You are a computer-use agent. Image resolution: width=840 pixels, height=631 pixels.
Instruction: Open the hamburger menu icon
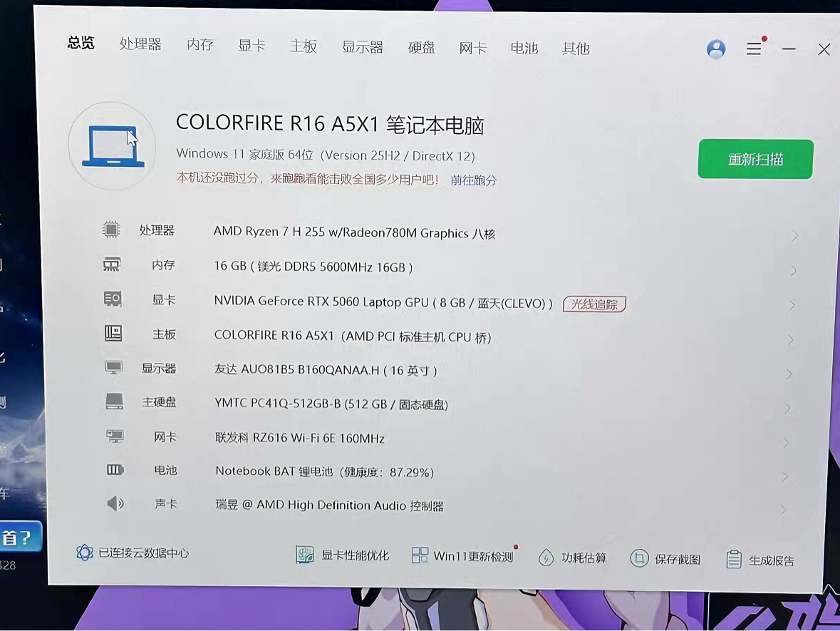[754, 48]
